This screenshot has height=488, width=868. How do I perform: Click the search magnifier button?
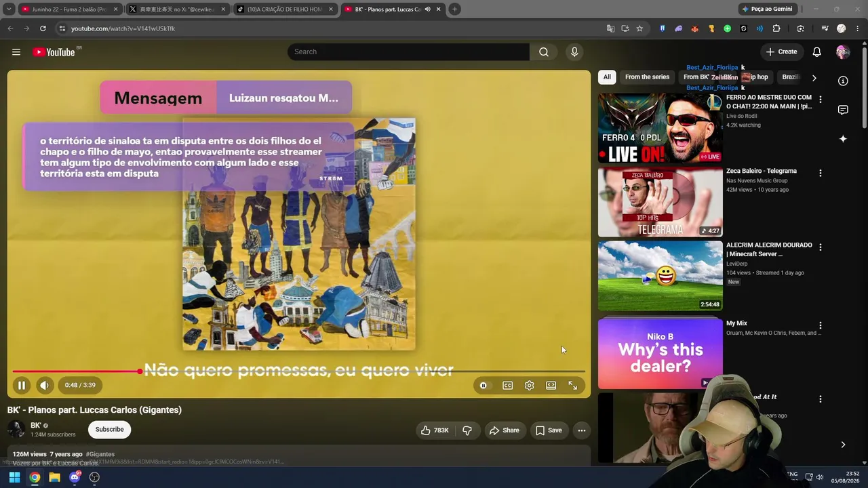pos(544,52)
